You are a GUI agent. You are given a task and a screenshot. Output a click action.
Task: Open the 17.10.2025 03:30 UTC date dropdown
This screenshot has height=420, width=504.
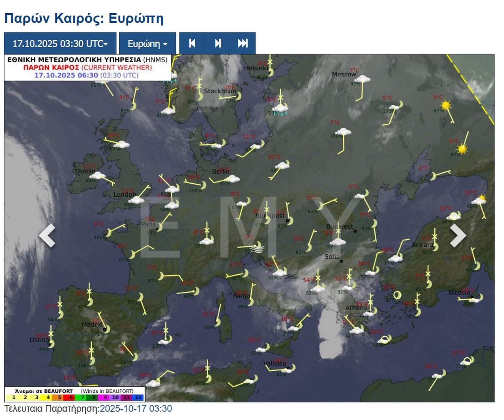pos(60,44)
